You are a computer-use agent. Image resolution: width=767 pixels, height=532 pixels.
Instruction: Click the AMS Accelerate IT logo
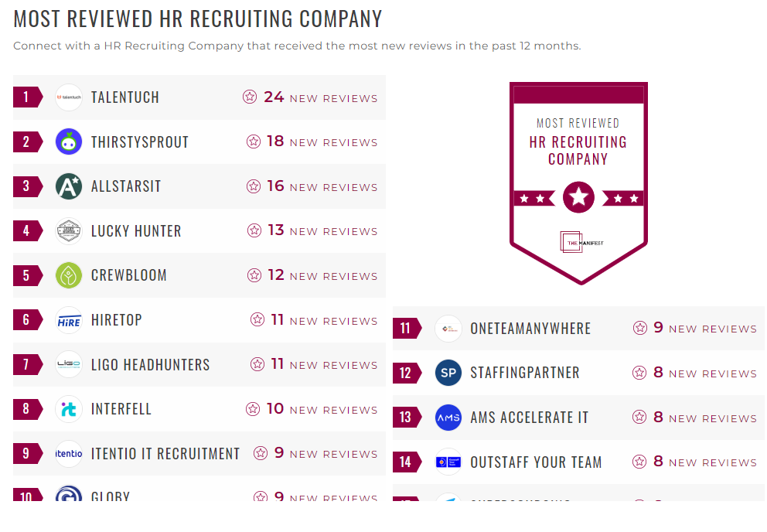tap(448, 418)
